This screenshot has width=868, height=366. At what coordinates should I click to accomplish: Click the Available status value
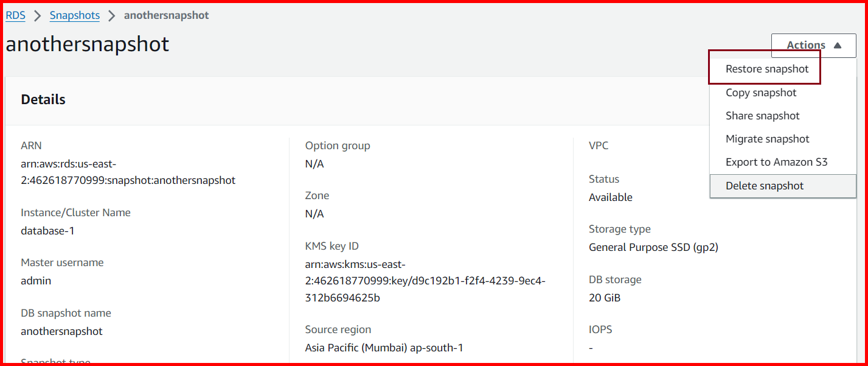pyautogui.click(x=610, y=197)
